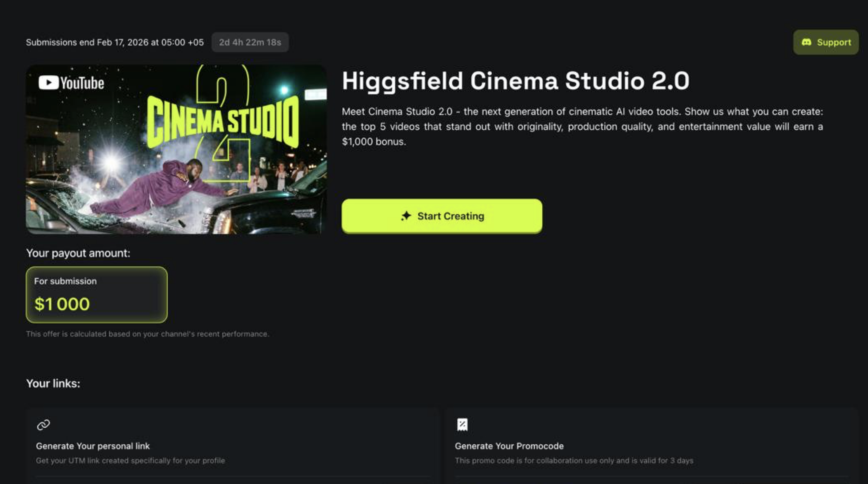
Task: Open Generate Your personal link
Action: coord(93,446)
